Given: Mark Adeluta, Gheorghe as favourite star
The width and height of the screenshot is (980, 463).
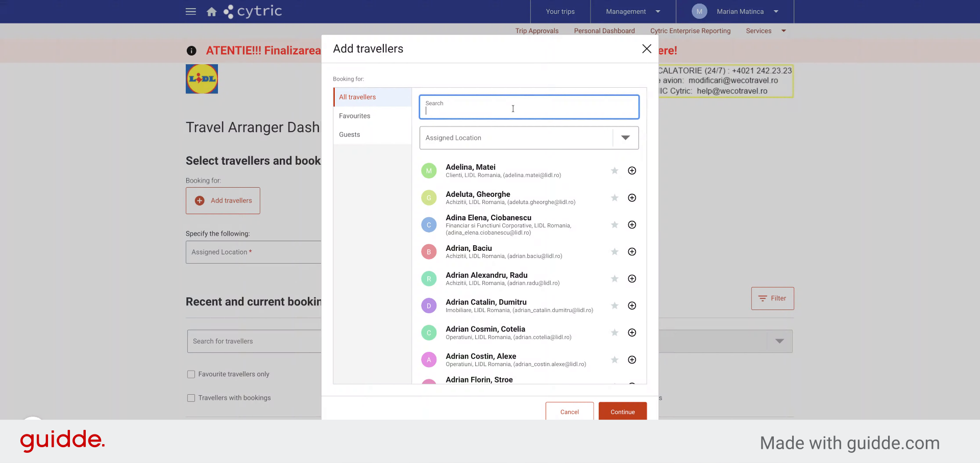Looking at the screenshot, I should tap(615, 198).
